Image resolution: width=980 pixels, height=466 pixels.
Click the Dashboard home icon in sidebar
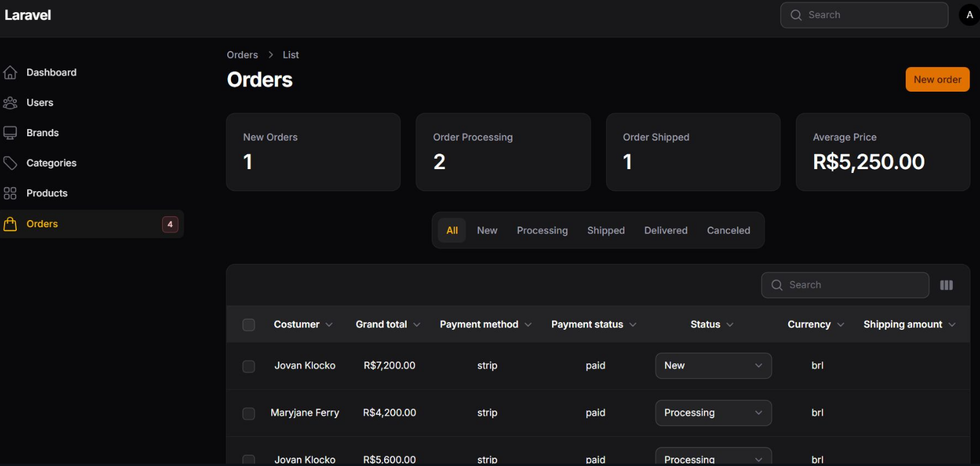[x=10, y=72]
